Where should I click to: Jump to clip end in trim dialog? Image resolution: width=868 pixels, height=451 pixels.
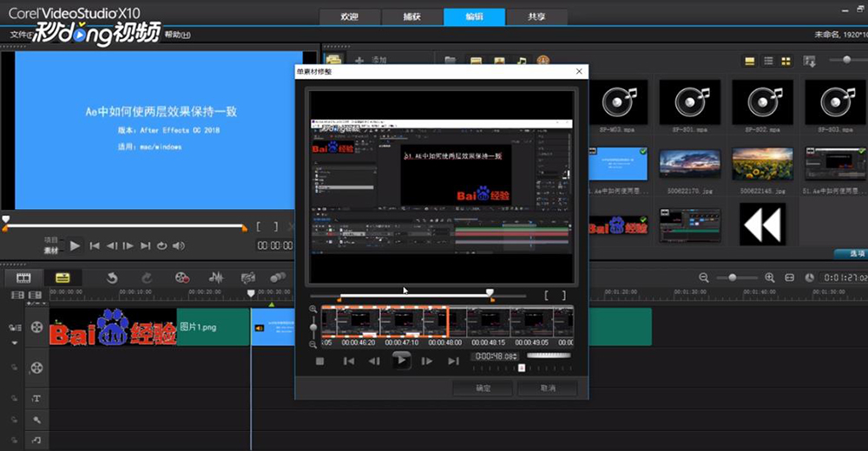[453, 362]
